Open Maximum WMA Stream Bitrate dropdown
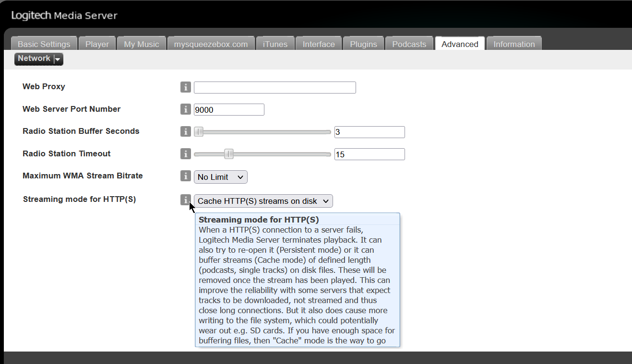Image resolution: width=632 pixels, height=364 pixels. (221, 177)
